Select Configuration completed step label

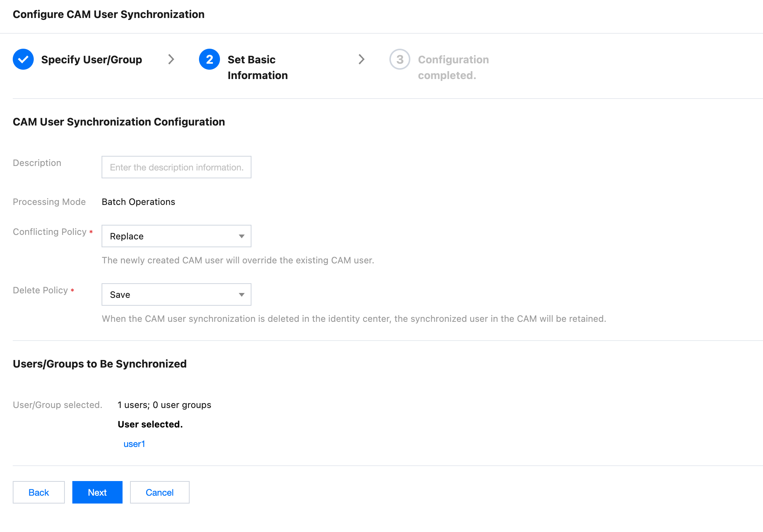point(453,67)
